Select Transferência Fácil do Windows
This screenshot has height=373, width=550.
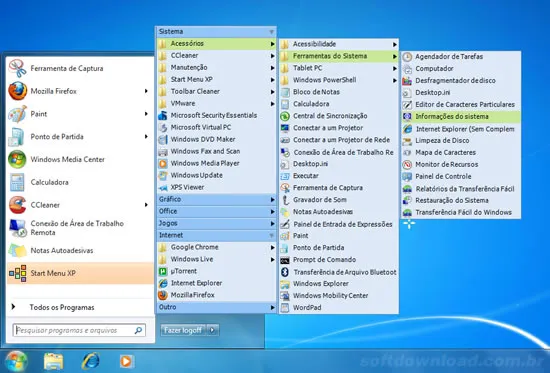click(461, 213)
